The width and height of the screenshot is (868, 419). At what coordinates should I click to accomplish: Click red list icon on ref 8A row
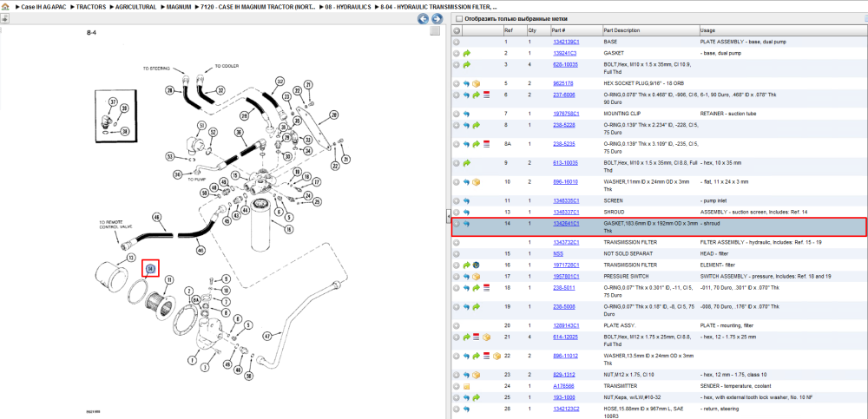pos(487,144)
